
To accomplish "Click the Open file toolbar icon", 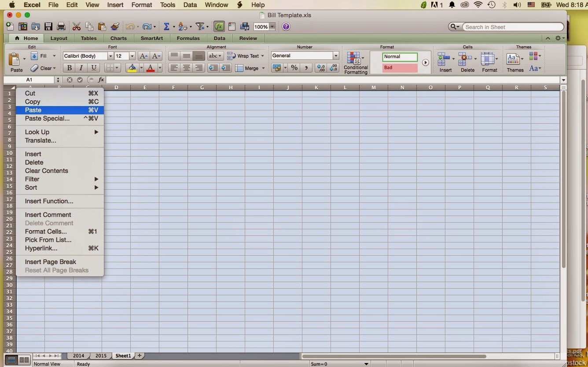I will (36, 27).
